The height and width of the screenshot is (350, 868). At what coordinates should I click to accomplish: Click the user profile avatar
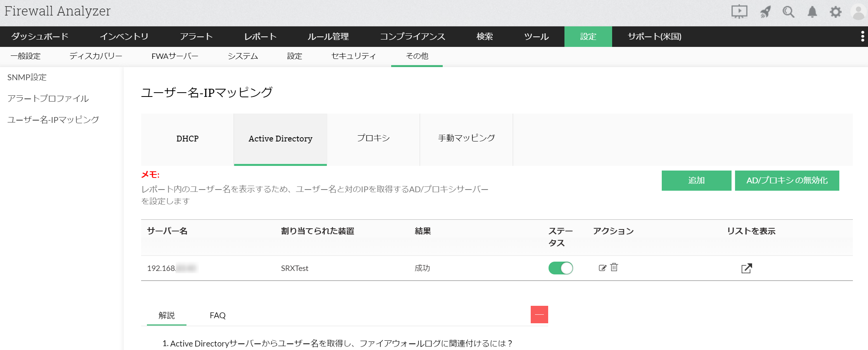pyautogui.click(x=858, y=12)
